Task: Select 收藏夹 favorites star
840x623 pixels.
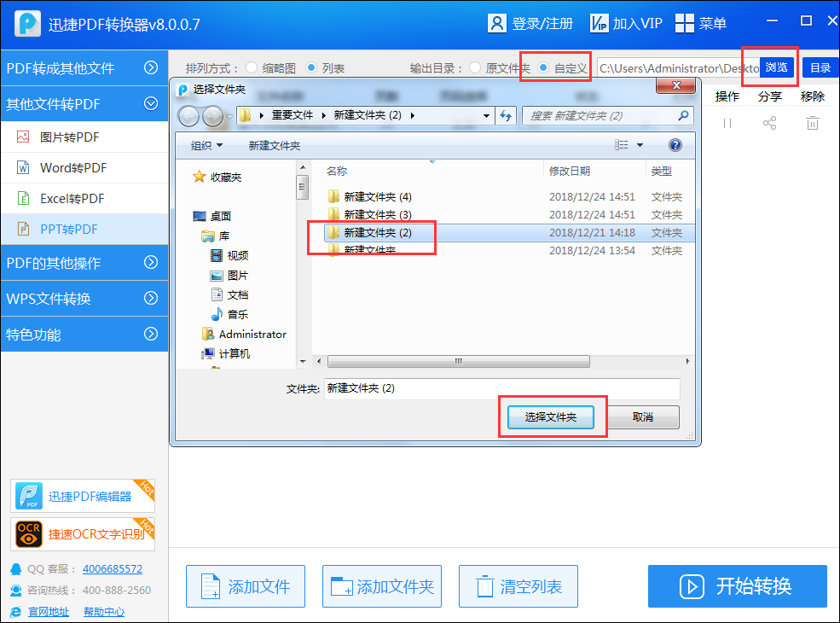Action: click(200, 177)
